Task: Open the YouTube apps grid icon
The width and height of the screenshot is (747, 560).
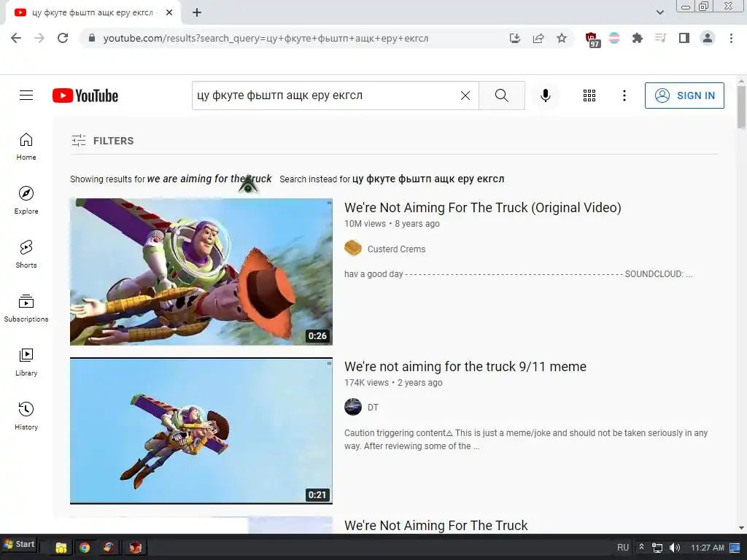Action: click(589, 96)
